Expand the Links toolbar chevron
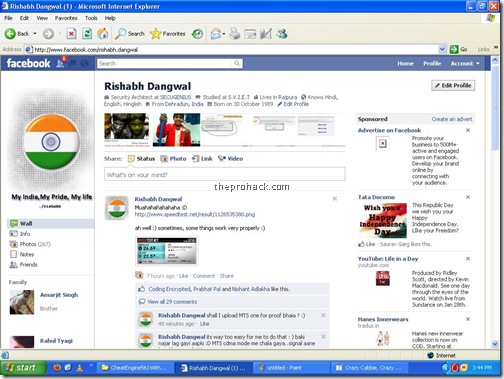This screenshot has width=504, height=379. [496, 48]
